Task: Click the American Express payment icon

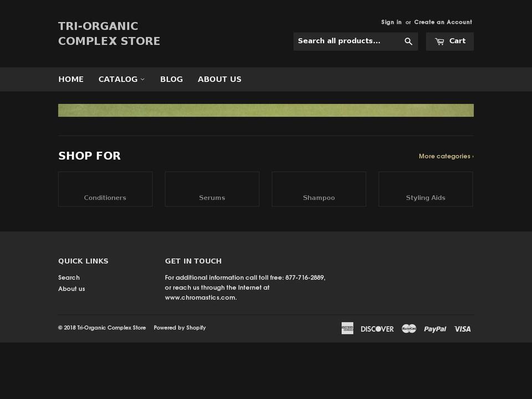Action: (347, 328)
